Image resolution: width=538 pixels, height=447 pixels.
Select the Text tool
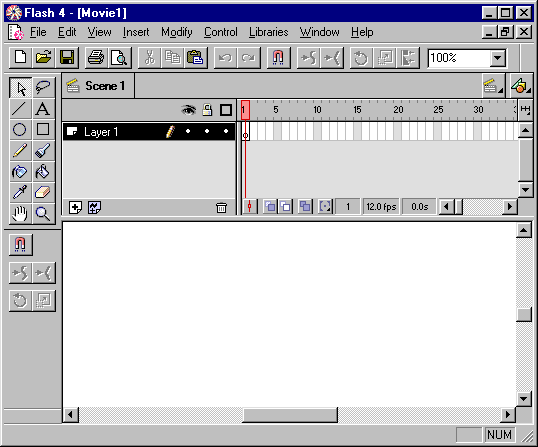[43, 109]
